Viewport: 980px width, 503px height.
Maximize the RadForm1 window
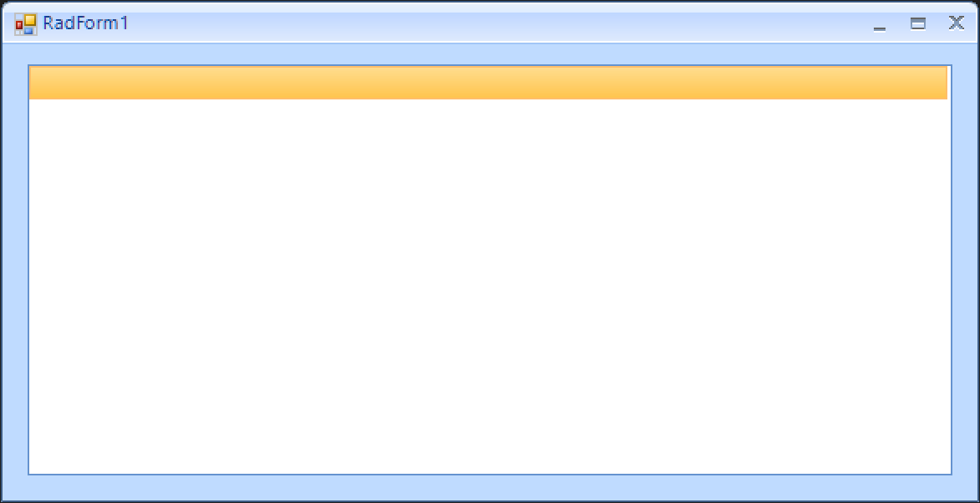(917, 24)
